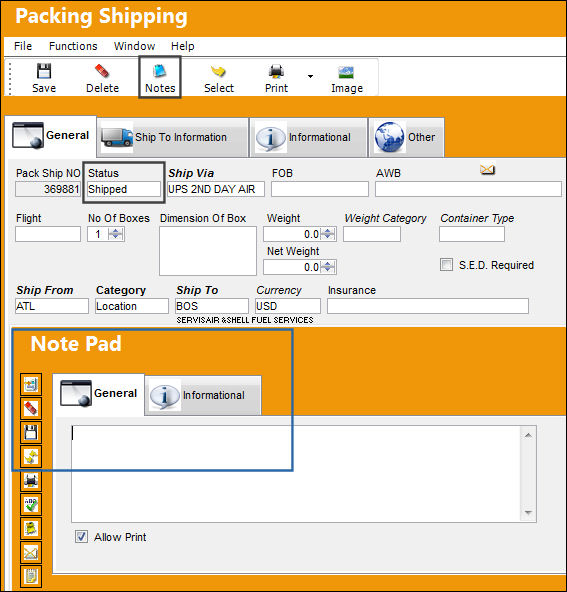The height and width of the screenshot is (592, 567).
Task: Click the email envelope icon in Note Pad
Action: [x=31, y=553]
